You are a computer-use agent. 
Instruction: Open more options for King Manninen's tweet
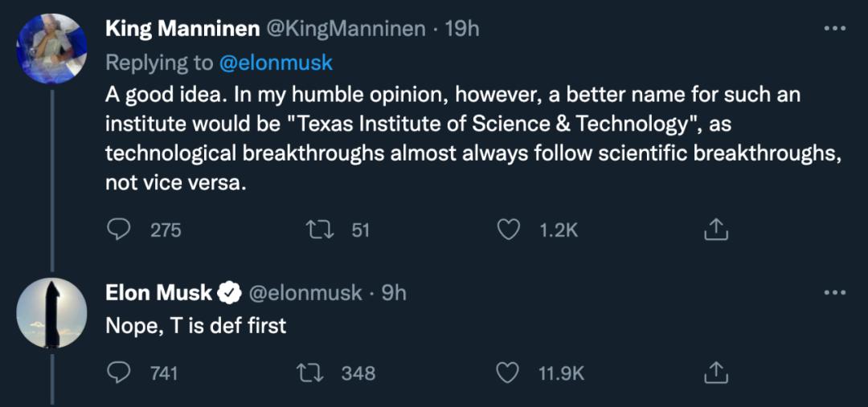pyautogui.click(x=835, y=28)
